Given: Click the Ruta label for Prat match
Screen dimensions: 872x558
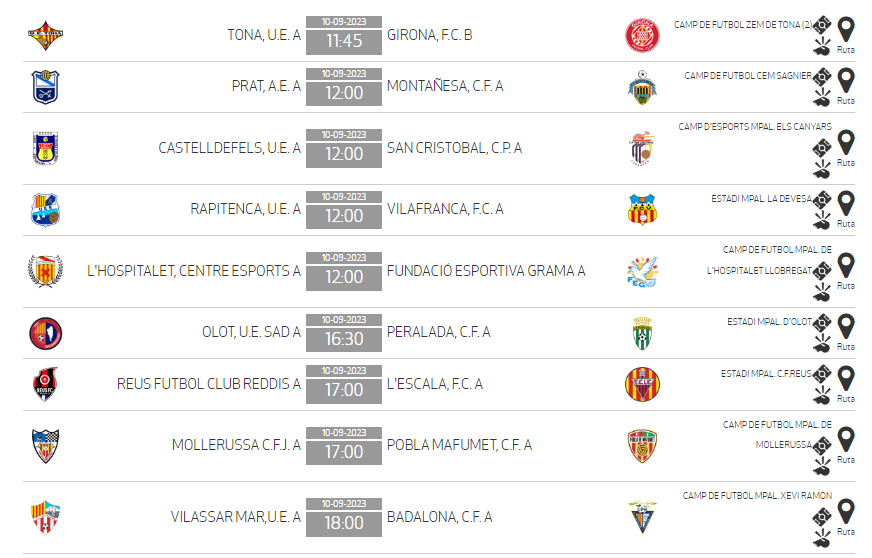Looking at the screenshot, I should [845, 101].
